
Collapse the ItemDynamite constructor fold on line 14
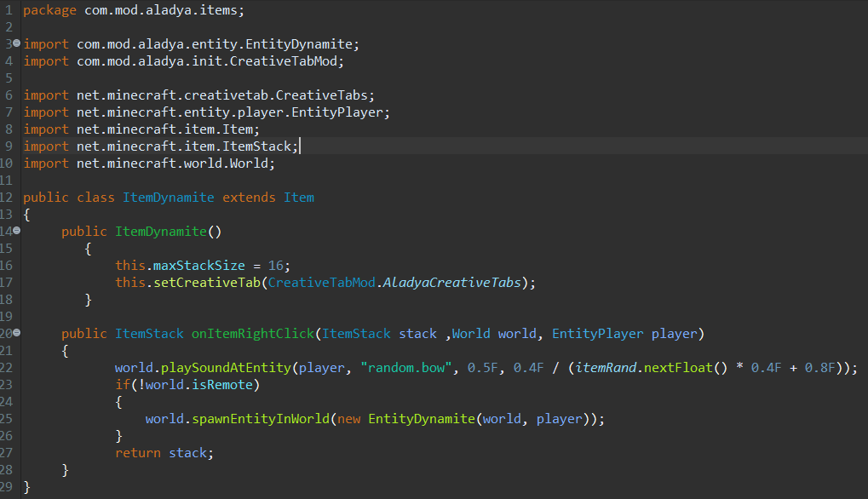17,231
